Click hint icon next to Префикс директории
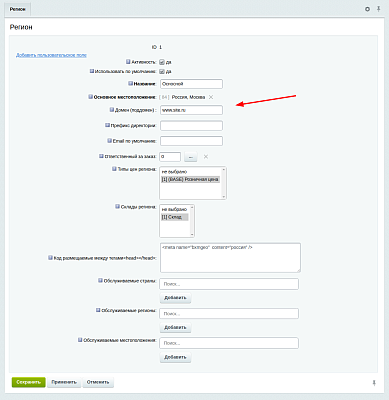The height and width of the screenshot is (400, 389). coord(107,125)
